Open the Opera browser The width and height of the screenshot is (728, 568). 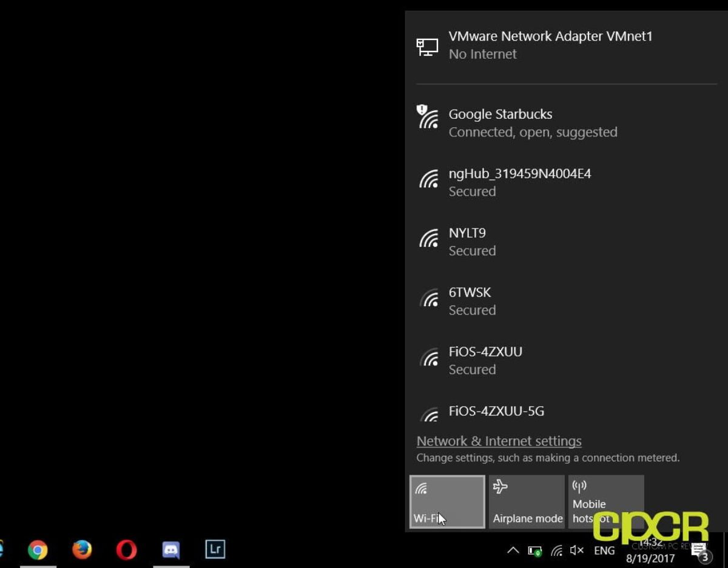[x=126, y=550]
